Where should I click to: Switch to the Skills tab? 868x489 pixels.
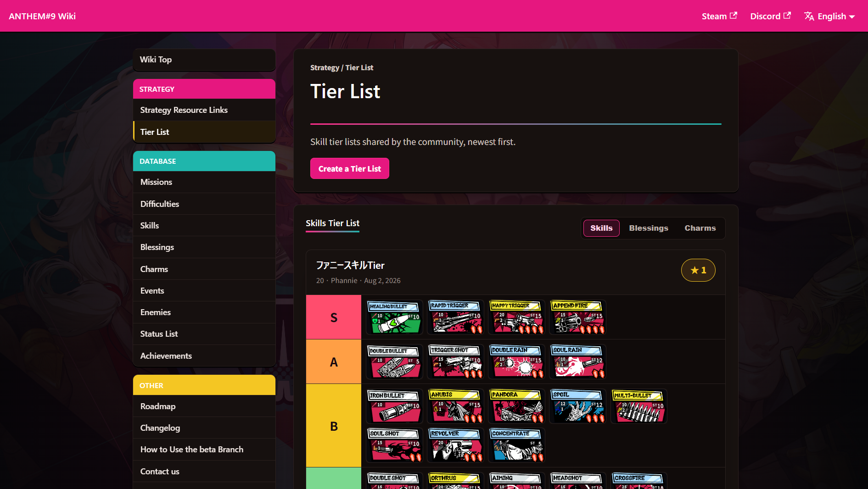point(601,228)
